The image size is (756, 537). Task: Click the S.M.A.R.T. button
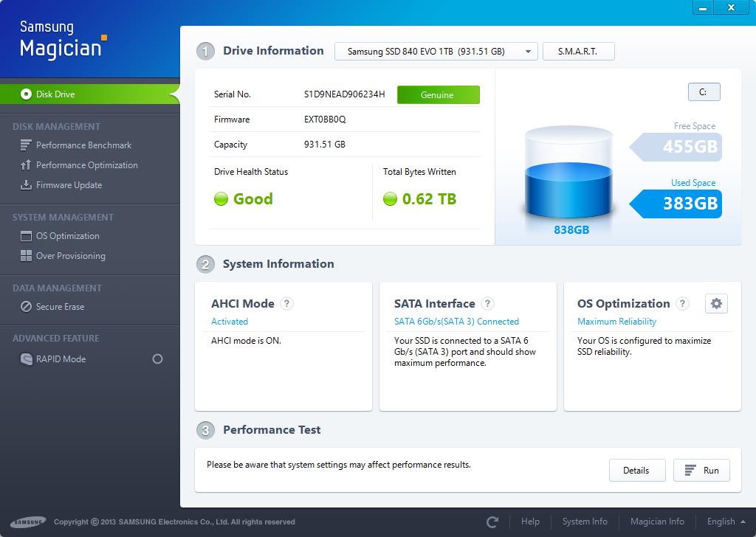[x=579, y=52]
